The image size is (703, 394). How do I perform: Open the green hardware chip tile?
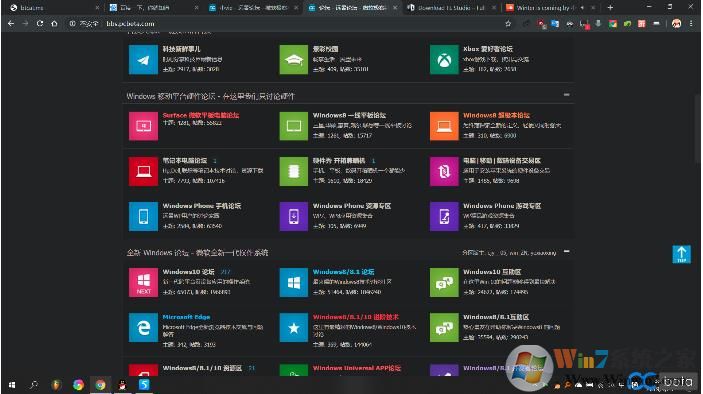(294, 171)
